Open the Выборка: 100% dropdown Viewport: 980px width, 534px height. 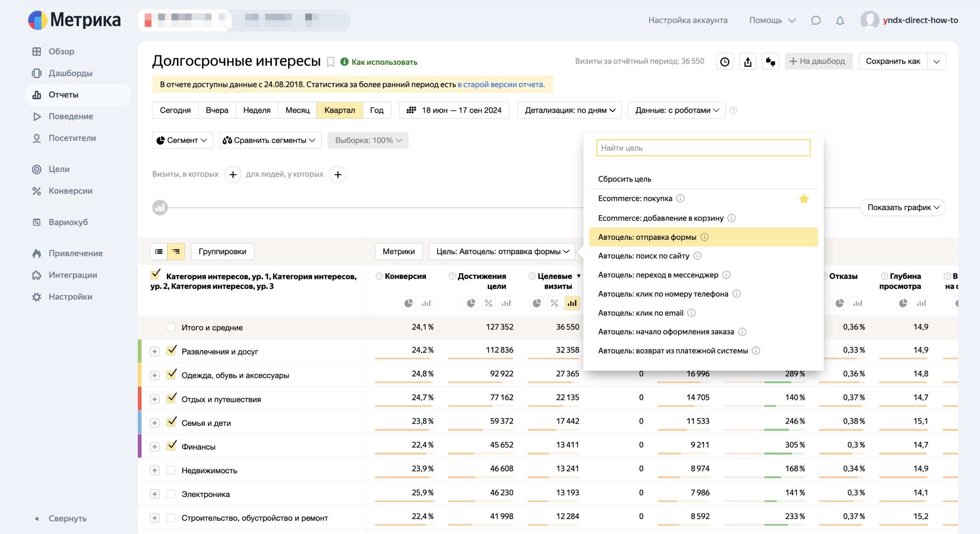368,140
